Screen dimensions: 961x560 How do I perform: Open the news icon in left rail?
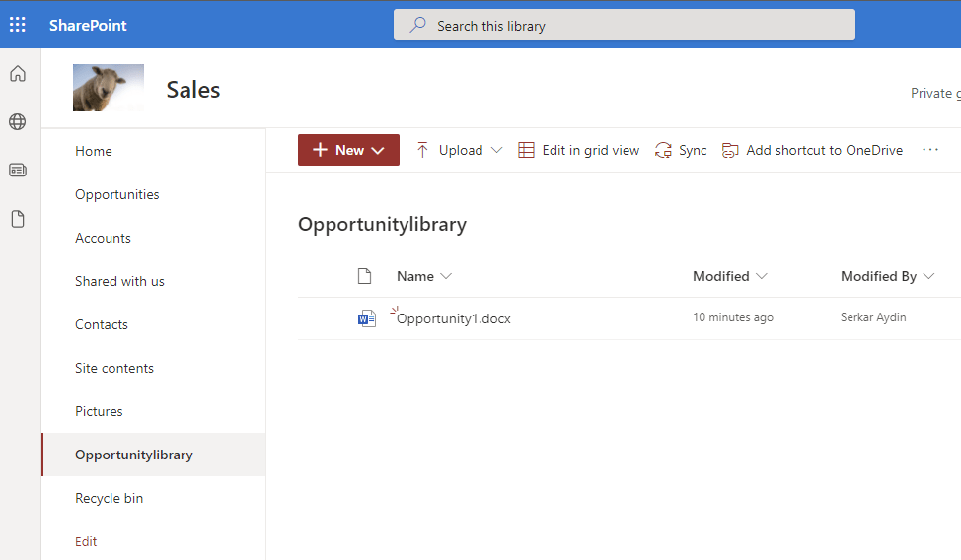click(x=18, y=171)
